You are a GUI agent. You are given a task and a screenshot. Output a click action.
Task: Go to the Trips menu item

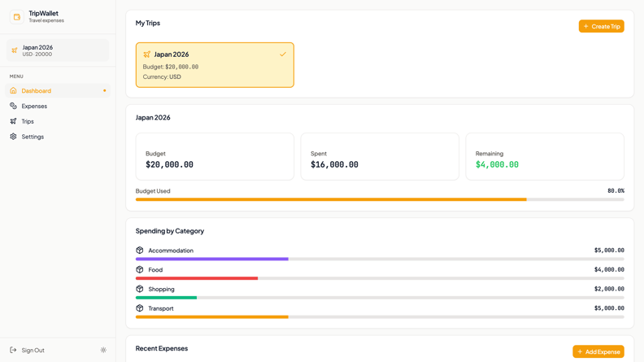pos(58,121)
